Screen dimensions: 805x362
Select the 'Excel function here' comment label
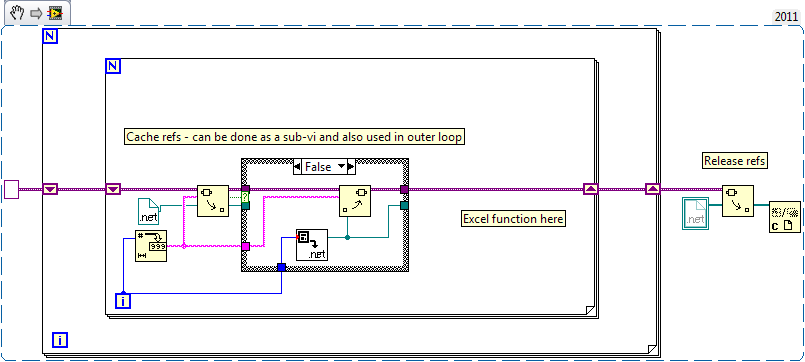pyautogui.click(x=513, y=219)
